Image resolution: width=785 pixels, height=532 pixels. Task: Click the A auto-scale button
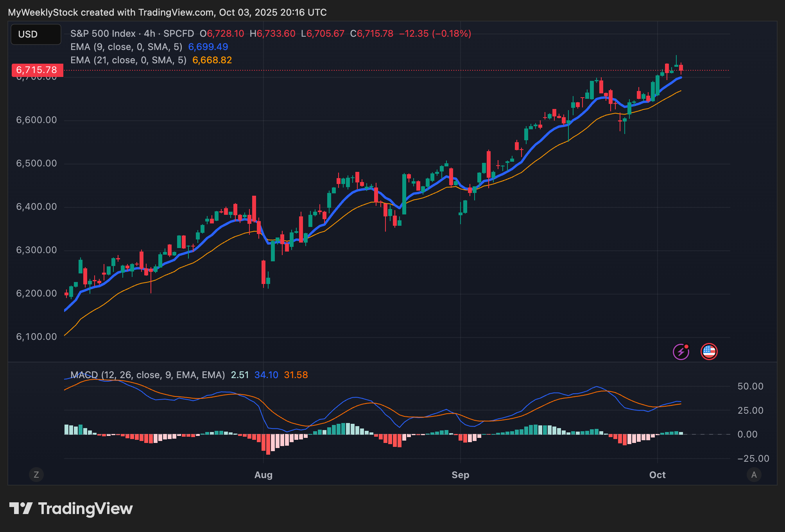754,475
